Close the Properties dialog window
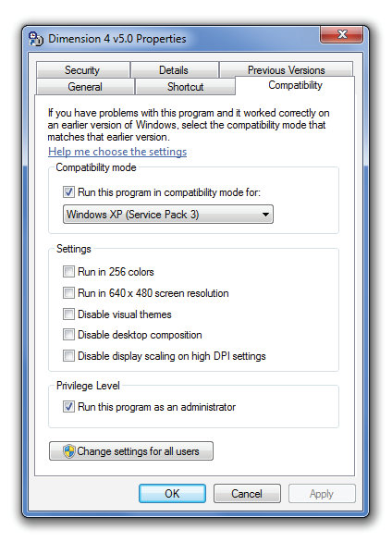392x542 pixels. tap(341, 34)
